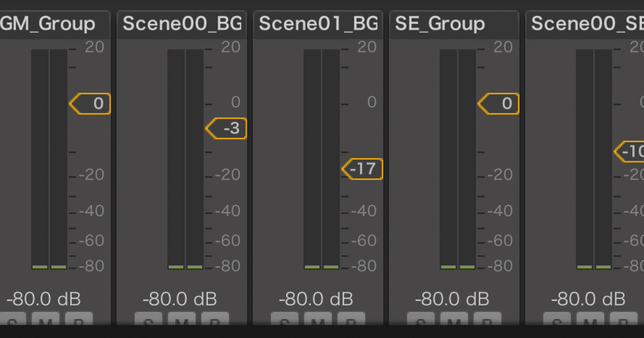Toggle Mute on the SE_Group channel

point(455,323)
